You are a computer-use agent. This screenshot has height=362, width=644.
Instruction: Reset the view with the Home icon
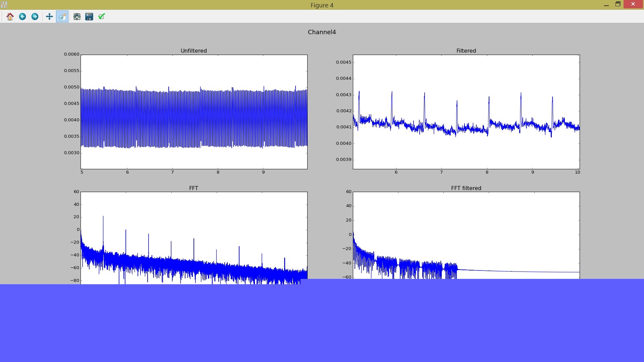click(x=10, y=16)
